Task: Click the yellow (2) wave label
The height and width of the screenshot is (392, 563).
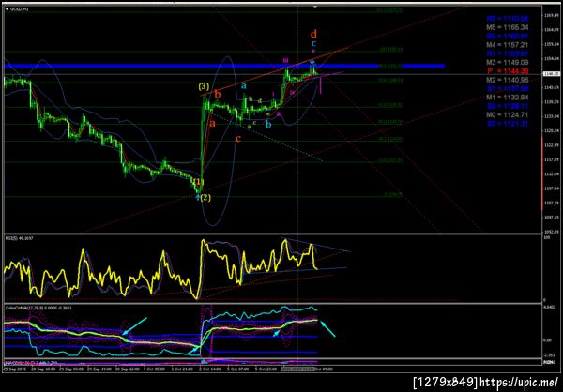Action: [205, 198]
